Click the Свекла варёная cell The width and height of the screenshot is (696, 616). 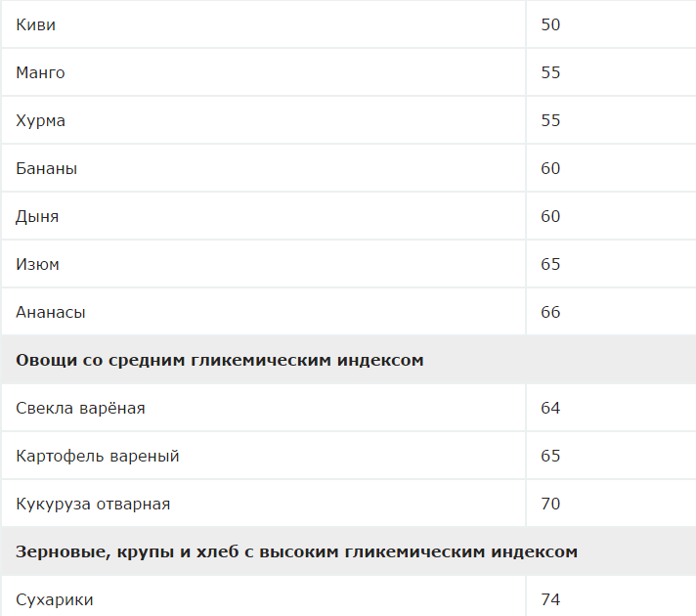pos(80,408)
